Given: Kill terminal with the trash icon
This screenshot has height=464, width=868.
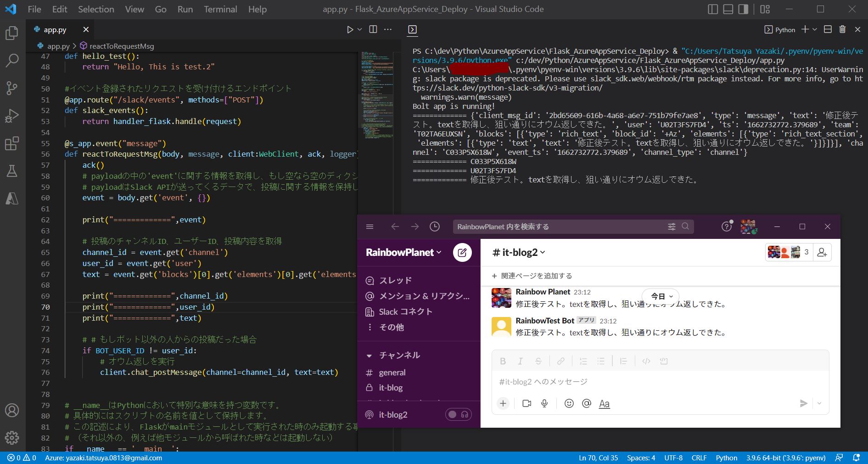Looking at the screenshot, I should pyautogui.click(x=842, y=29).
